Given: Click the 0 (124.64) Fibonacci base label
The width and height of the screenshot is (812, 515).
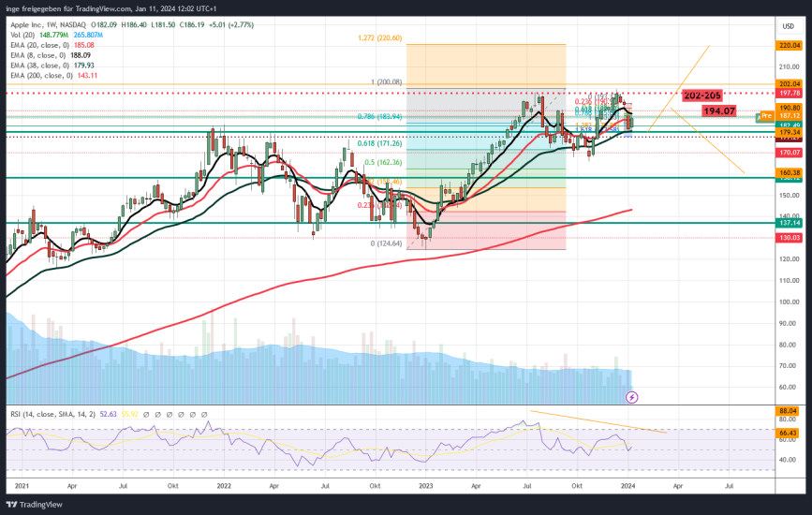Looking at the screenshot, I should 386,243.
